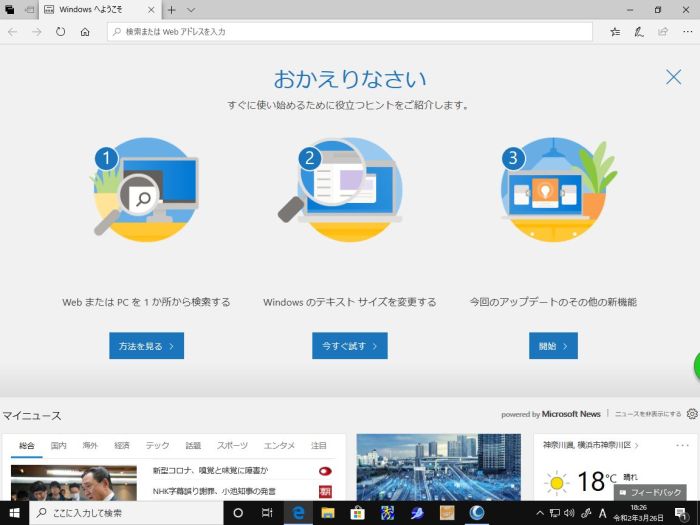700x525 pixels.
Task: Open the Favorites hub star icon
Action: pyautogui.click(x=615, y=32)
